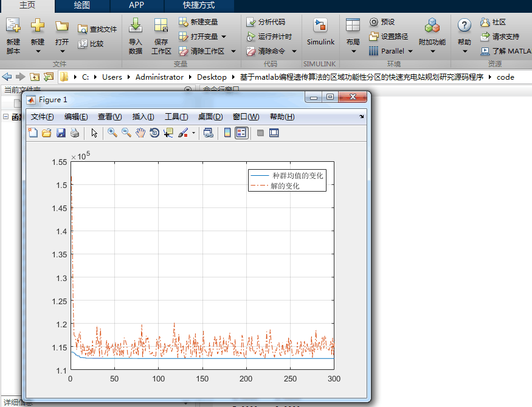
Task: Save the figure using the floppy disk icon
Action: [61, 133]
